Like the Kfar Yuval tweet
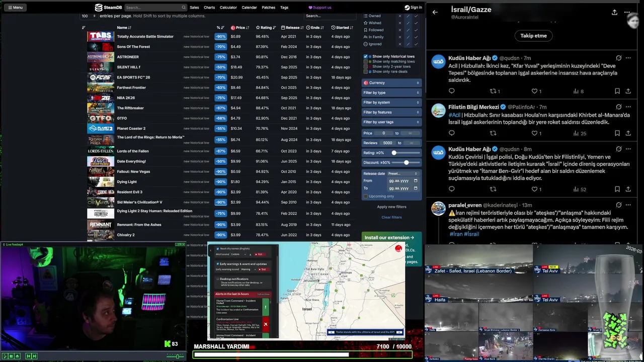644x362 pixels. [x=534, y=91]
